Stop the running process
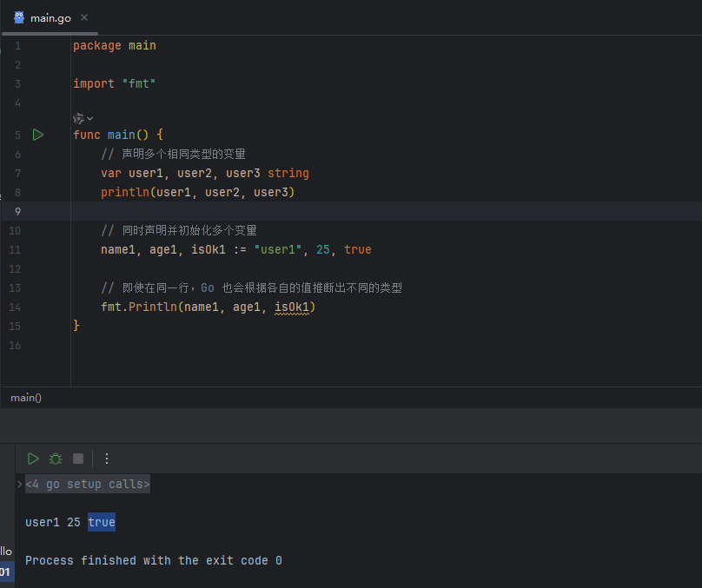 tap(78, 459)
